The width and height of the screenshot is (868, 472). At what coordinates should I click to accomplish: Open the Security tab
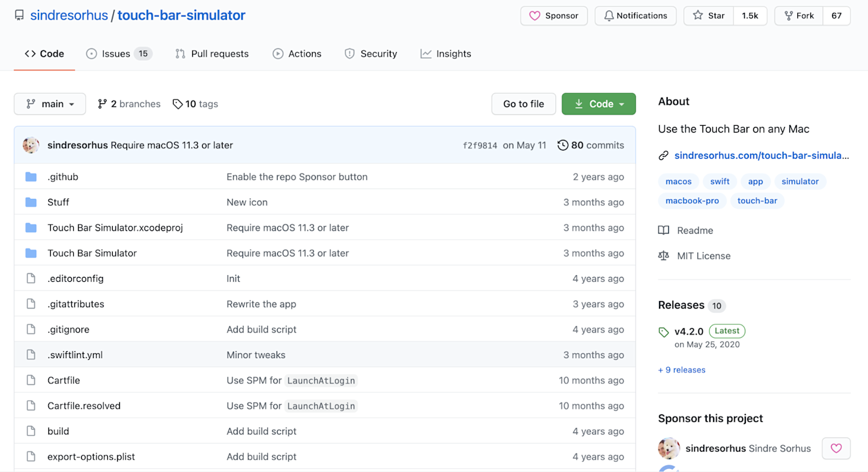pyautogui.click(x=371, y=54)
